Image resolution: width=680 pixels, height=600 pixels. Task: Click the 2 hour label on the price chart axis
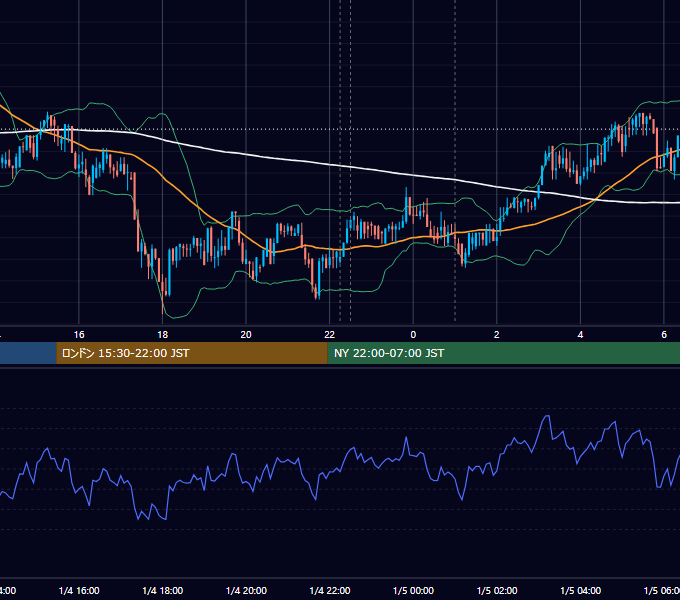(x=497, y=335)
